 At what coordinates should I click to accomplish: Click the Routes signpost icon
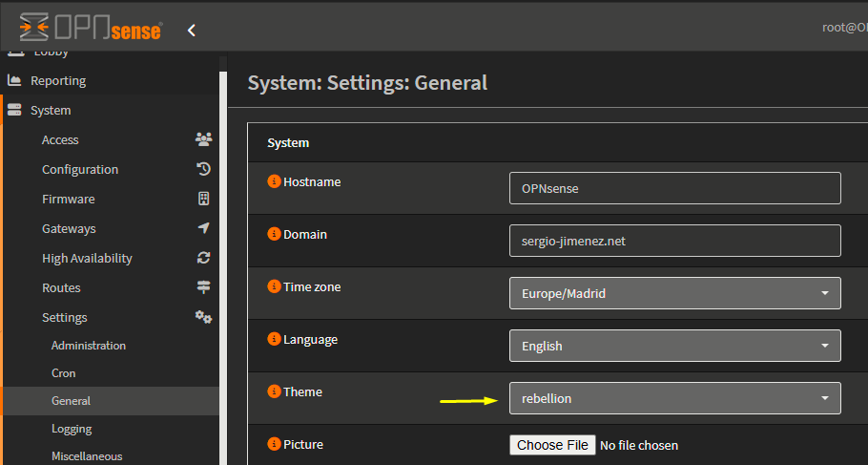point(204,287)
